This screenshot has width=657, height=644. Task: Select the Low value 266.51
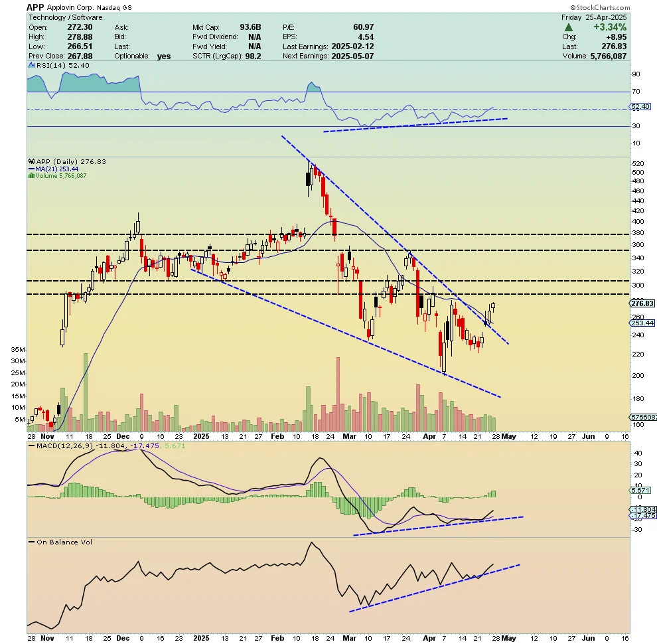coord(80,46)
